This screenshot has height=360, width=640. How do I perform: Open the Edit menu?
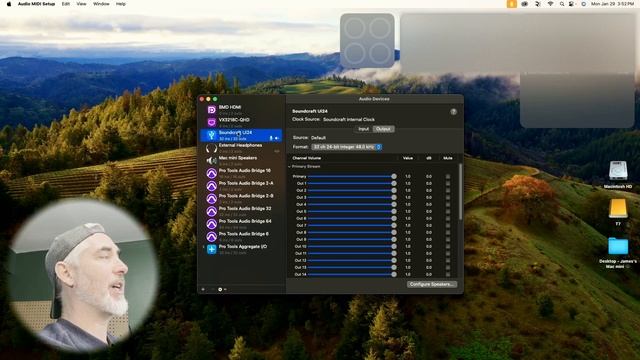pyautogui.click(x=66, y=4)
